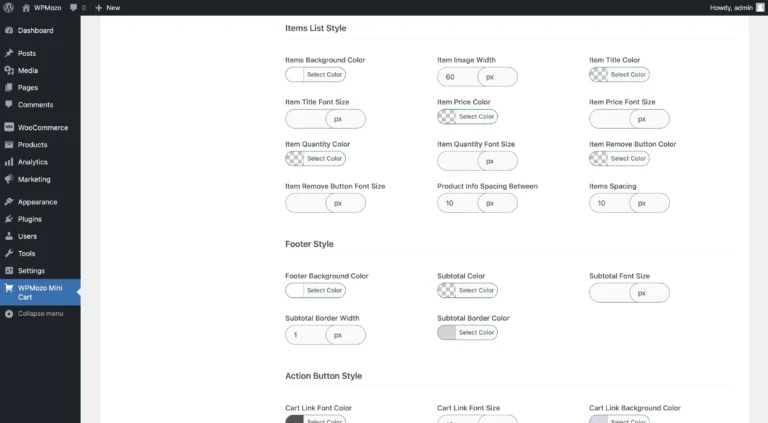The height and width of the screenshot is (423, 768).
Task: Open the Appearance menu item
Action: click(x=40, y=202)
